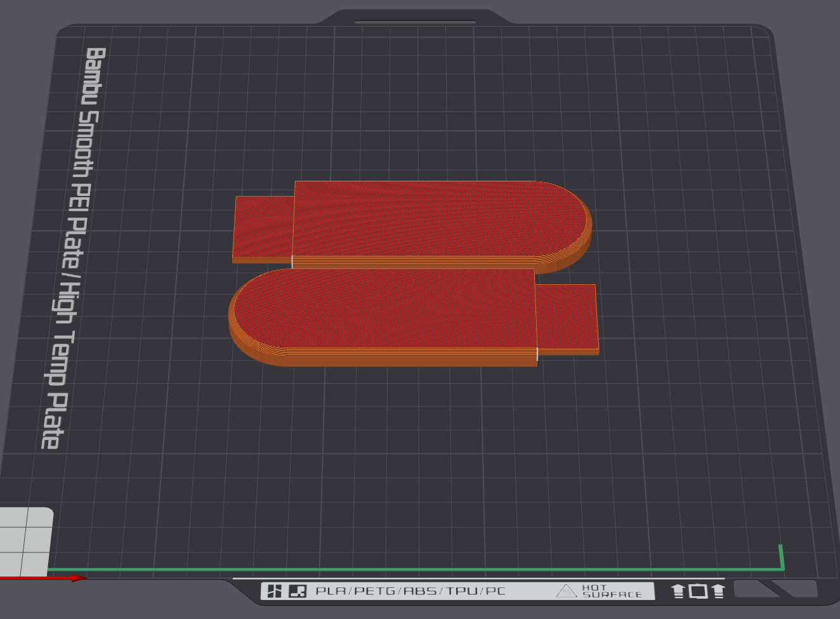Click the right upward arrow plate icon

coord(718,591)
